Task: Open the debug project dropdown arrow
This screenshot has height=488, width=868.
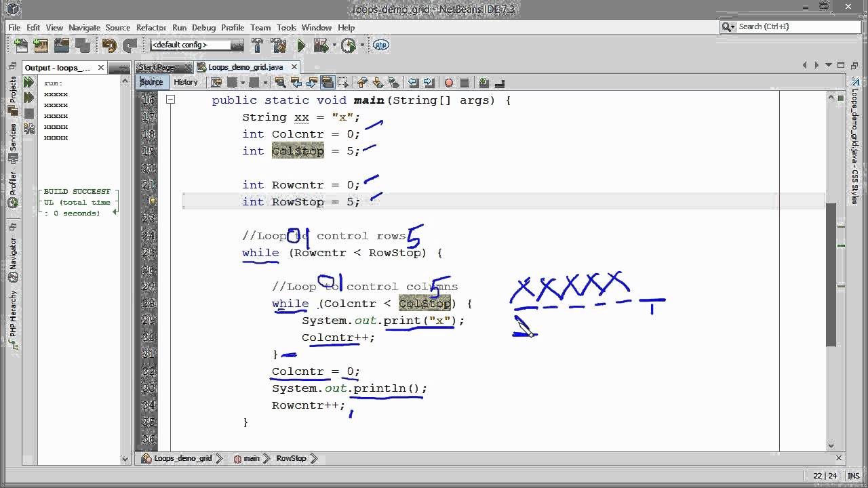Action: pyautogui.click(x=334, y=45)
